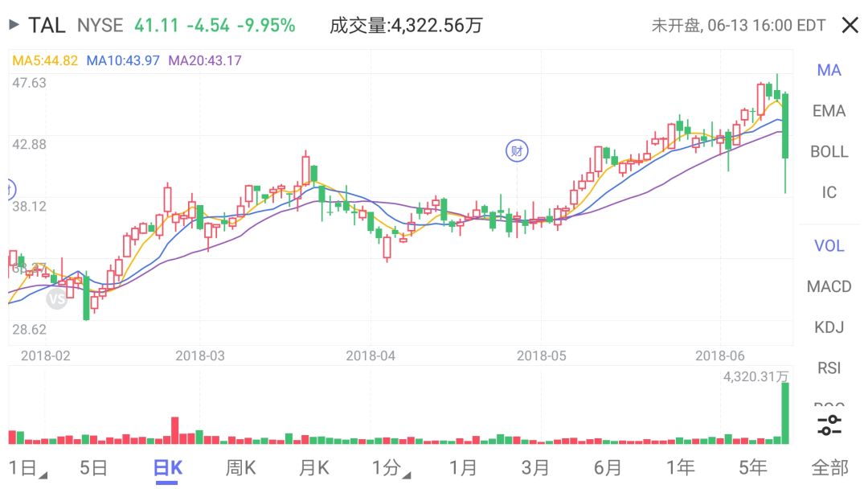868x489 pixels.
Task: Select the VOL sub-indicator
Action: point(829,246)
